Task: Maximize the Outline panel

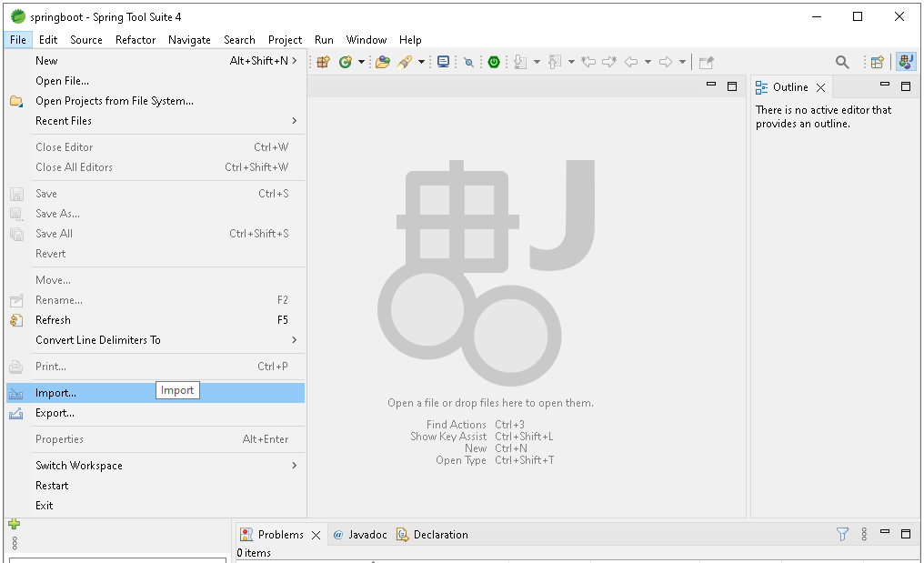Action: click(x=906, y=86)
